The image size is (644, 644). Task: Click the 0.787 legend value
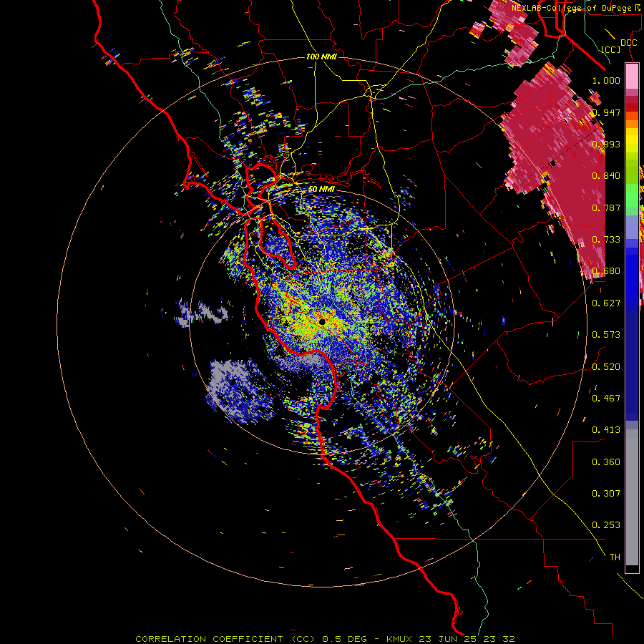(x=606, y=208)
